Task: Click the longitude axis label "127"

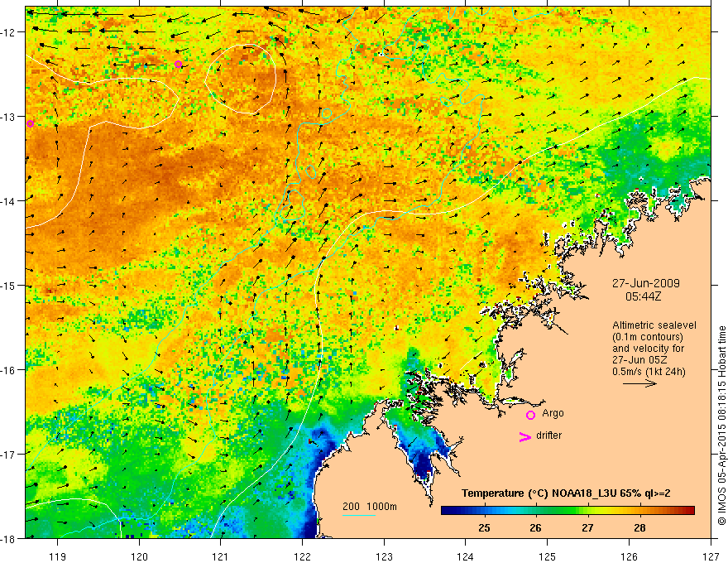Action: pos(711,556)
